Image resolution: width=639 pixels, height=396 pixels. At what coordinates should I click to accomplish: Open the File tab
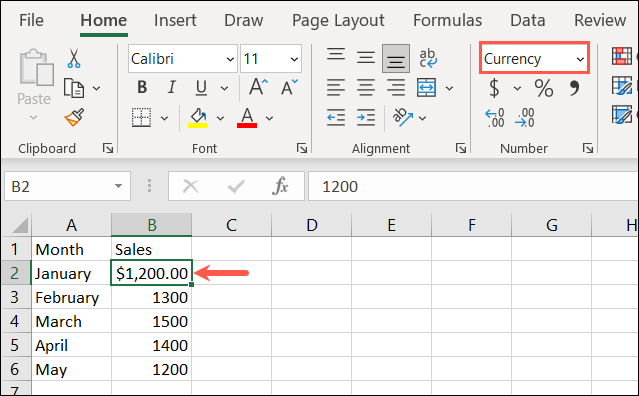point(31,20)
